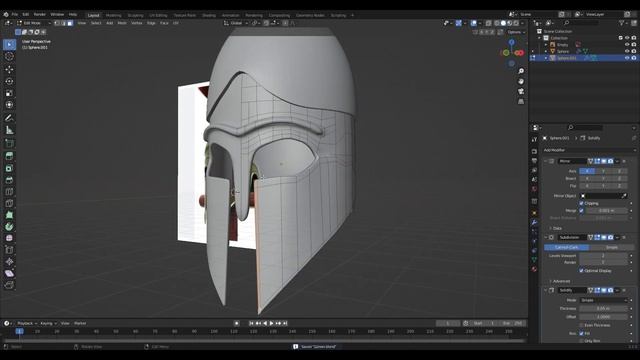Select the 3D Cursor tool

click(9, 56)
